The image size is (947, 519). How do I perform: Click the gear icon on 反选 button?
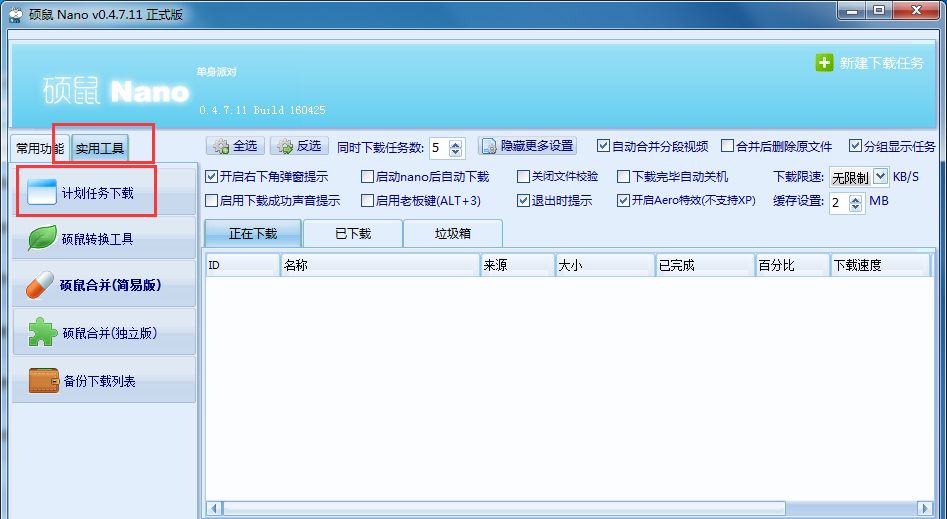(x=284, y=146)
